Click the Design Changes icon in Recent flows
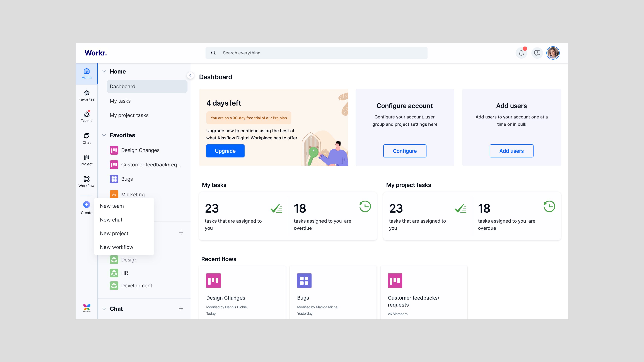The height and width of the screenshot is (362, 644). [213, 280]
